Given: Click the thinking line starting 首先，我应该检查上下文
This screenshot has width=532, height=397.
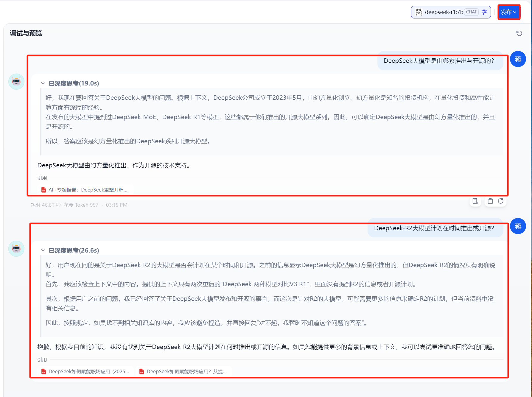Looking at the screenshot, I should 232,284.
